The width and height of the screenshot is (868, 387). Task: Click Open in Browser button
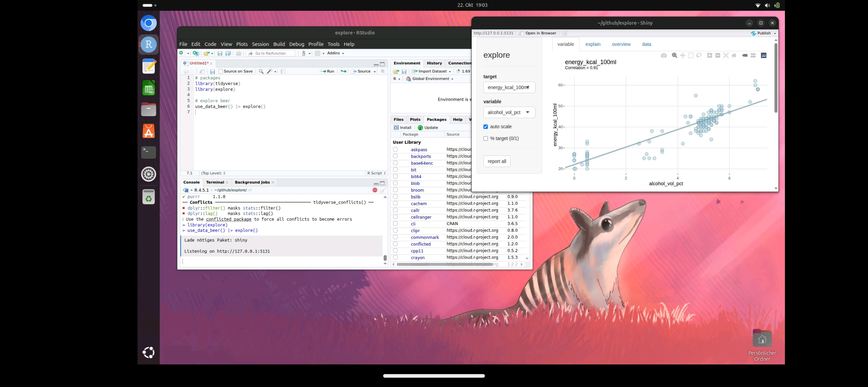(x=538, y=33)
